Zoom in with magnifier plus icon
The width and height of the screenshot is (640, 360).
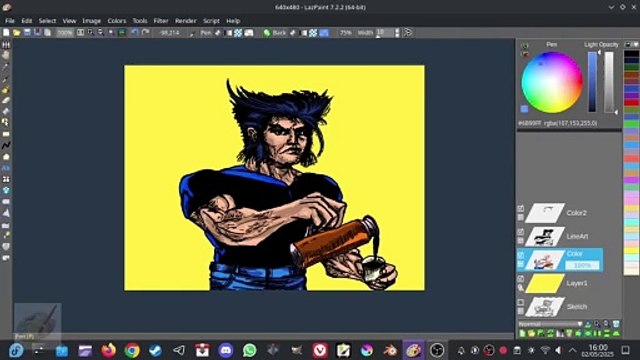(90, 33)
